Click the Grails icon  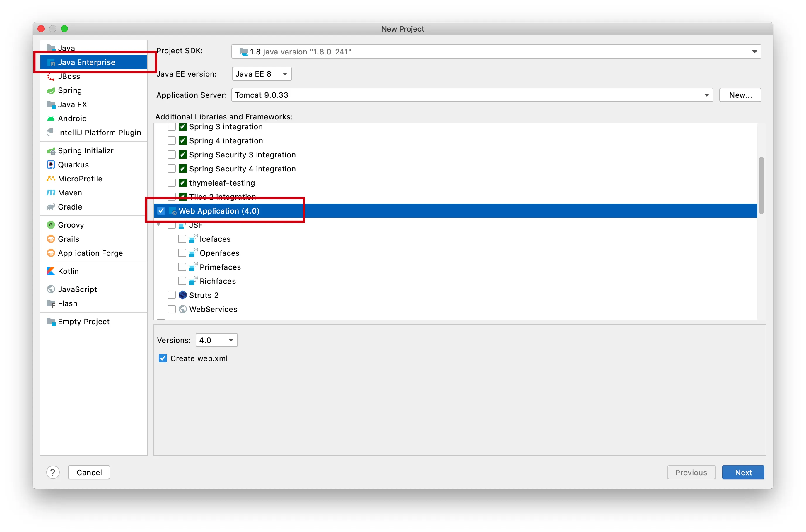click(x=51, y=239)
